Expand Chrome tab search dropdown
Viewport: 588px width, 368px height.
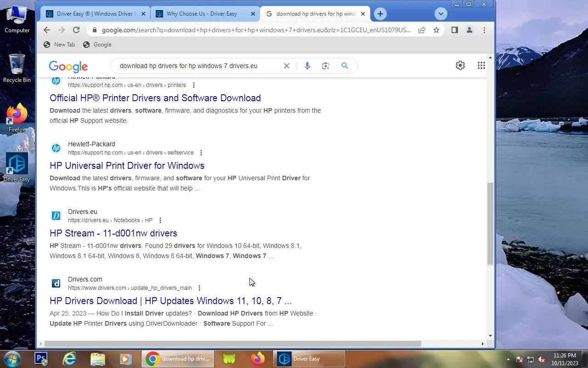coord(441,14)
